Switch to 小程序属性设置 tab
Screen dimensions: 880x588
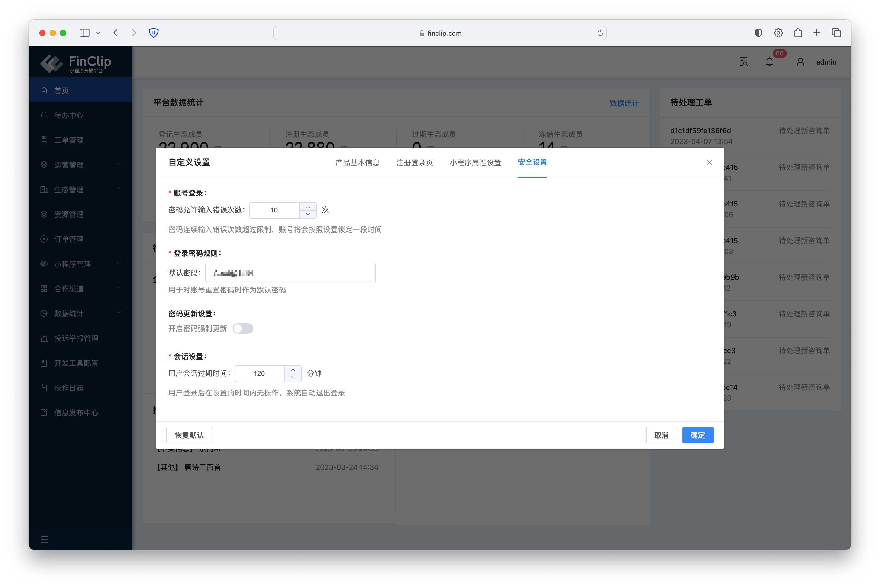[x=475, y=162]
